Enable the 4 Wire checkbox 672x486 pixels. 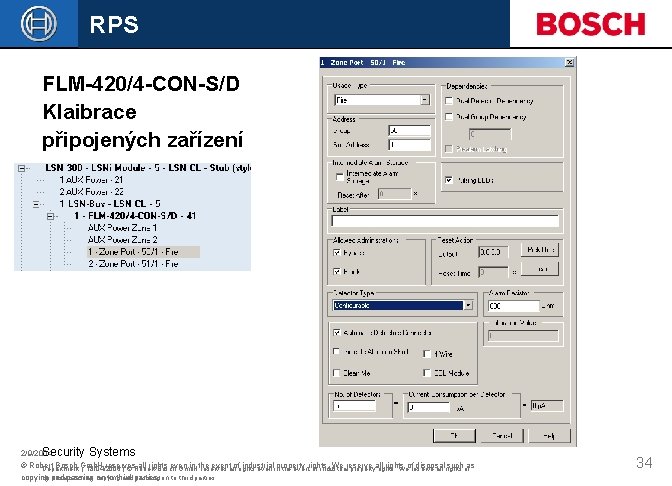427,354
